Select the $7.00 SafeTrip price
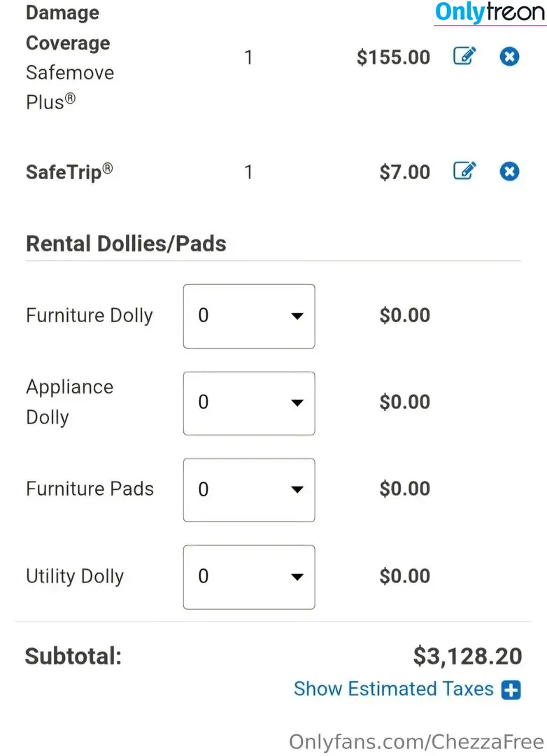 405,172
